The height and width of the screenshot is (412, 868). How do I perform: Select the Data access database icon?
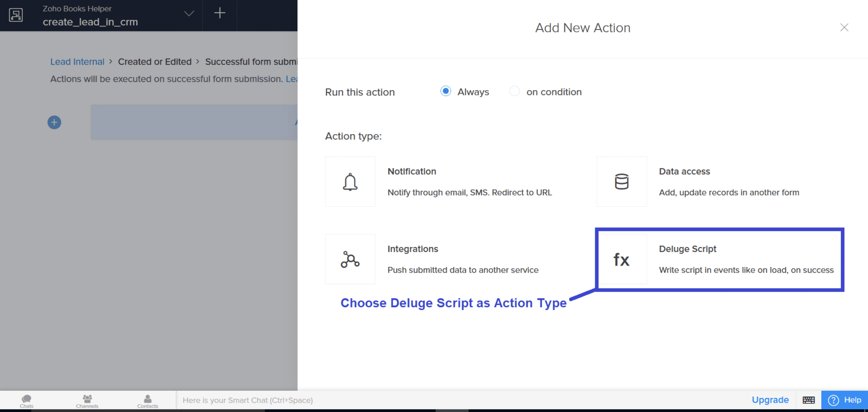[x=622, y=182]
